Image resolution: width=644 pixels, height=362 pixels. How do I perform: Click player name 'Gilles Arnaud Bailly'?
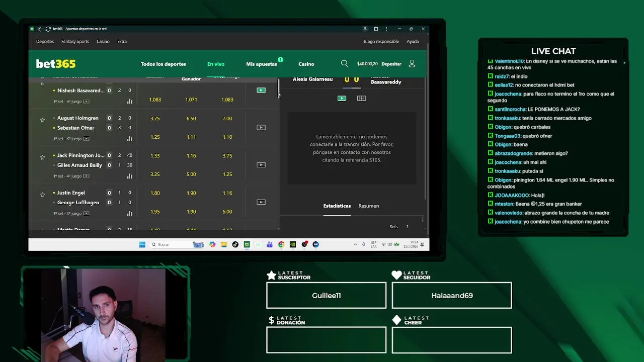[79, 165]
